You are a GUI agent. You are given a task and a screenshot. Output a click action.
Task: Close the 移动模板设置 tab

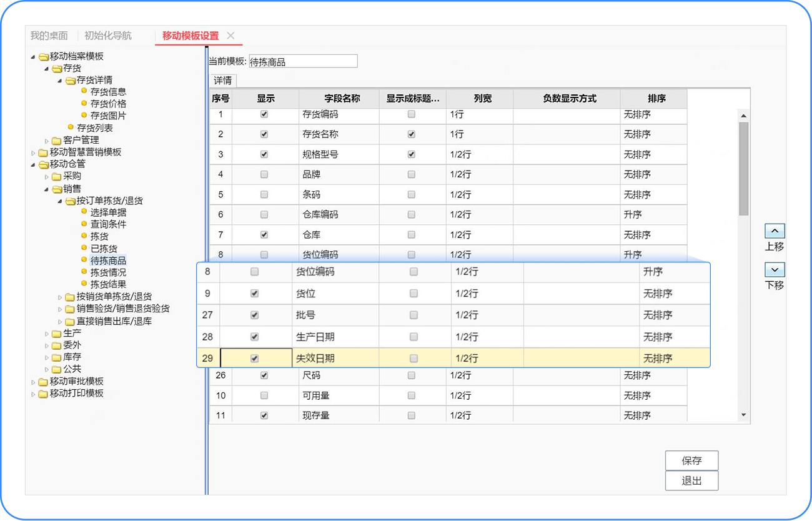pos(230,36)
